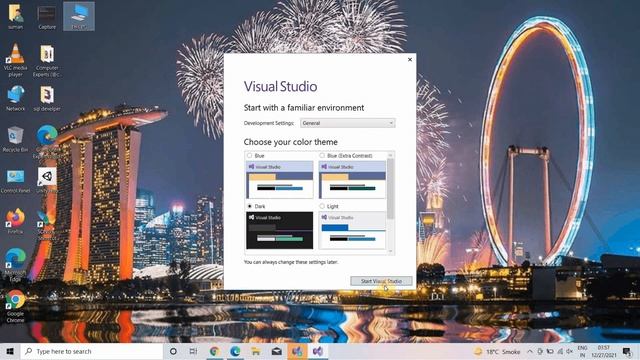
Task: Launch Microsoft Edge desktop shortcut
Action: 16,264
